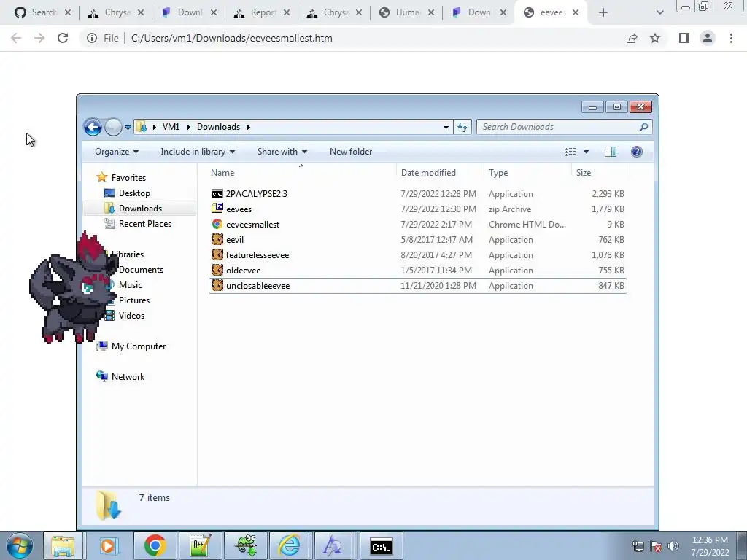The image size is (747, 560).
Task: Refresh the Downloads folder view
Action: point(462,127)
